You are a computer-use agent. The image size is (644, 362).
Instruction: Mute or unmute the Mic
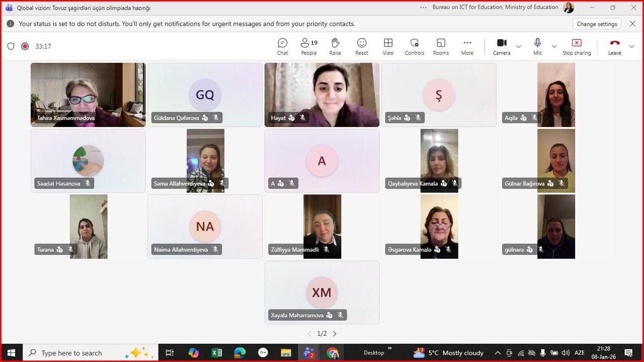(x=537, y=46)
